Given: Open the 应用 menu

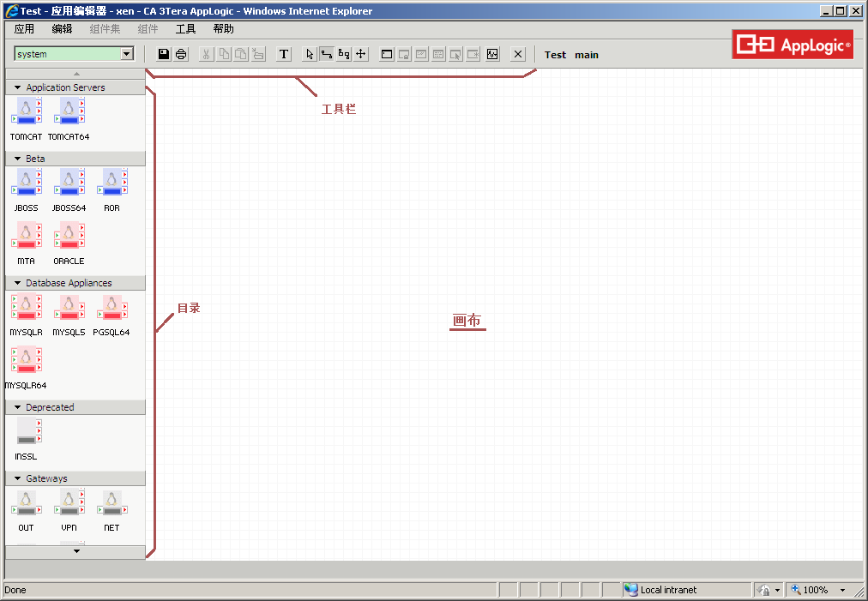Looking at the screenshot, I should 24,29.
